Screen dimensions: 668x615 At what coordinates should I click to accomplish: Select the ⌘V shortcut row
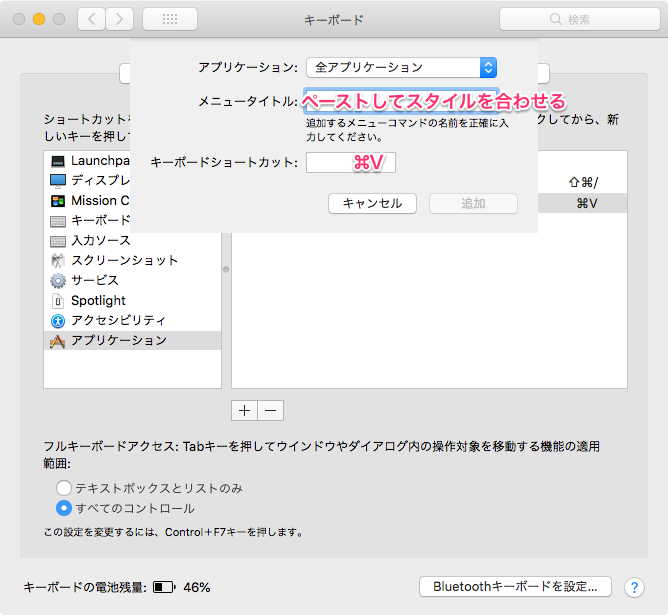[582, 203]
